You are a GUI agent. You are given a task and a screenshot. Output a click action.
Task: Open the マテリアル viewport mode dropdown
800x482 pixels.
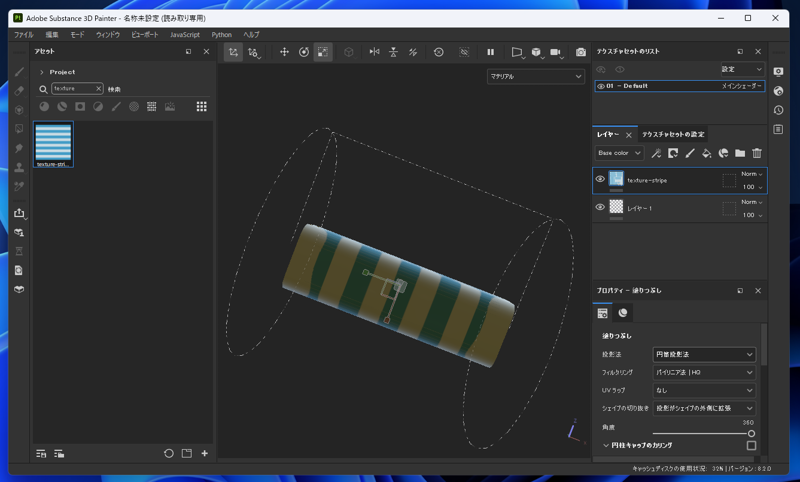point(536,77)
